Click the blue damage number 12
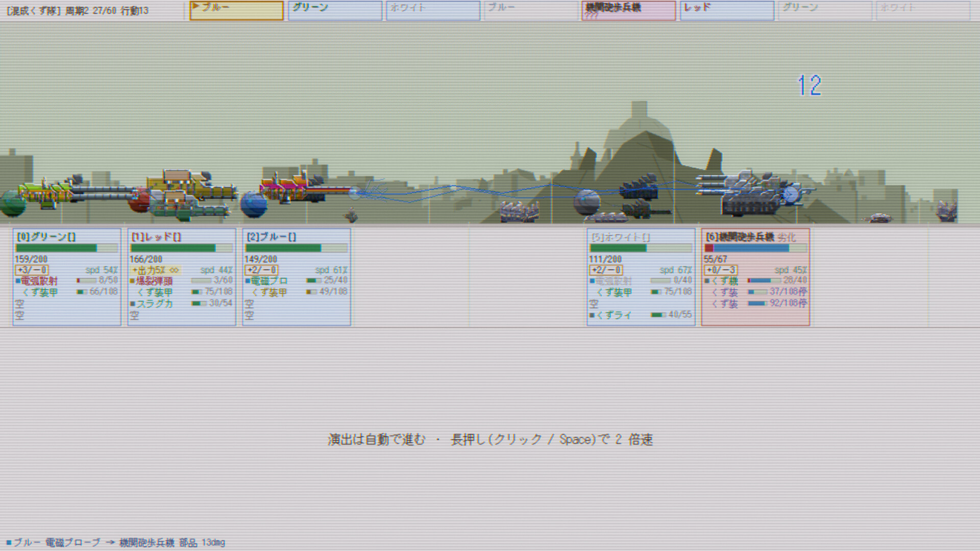The image size is (980, 551). point(810,86)
